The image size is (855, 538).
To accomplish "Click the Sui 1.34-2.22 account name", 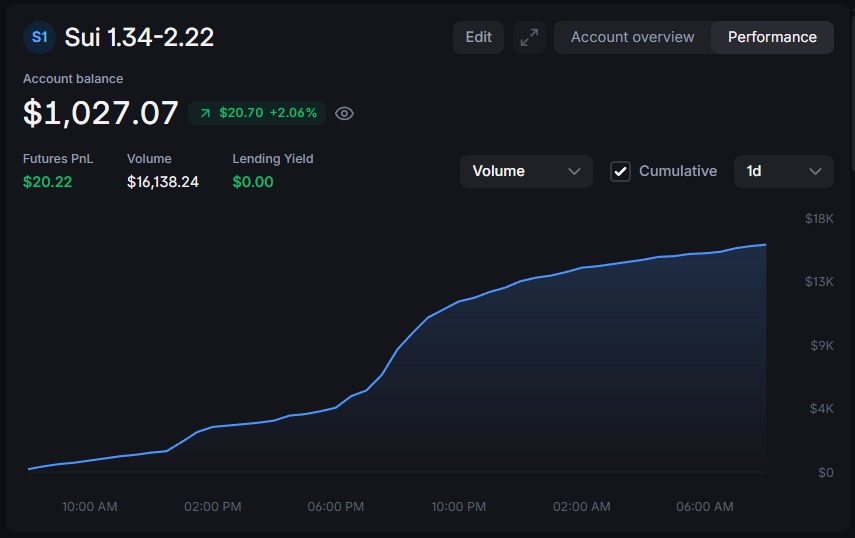I will pyautogui.click(x=139, y=37).
